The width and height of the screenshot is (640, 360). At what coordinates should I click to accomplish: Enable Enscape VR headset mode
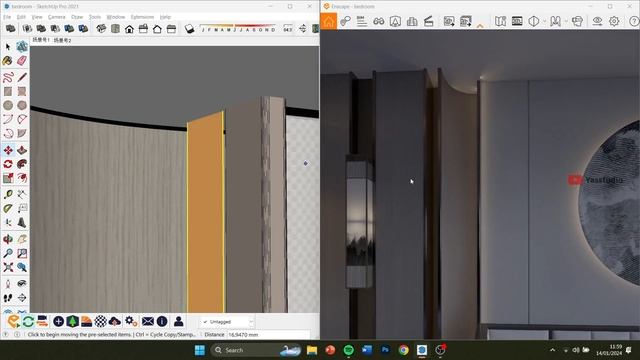click(x=577, y=21)
